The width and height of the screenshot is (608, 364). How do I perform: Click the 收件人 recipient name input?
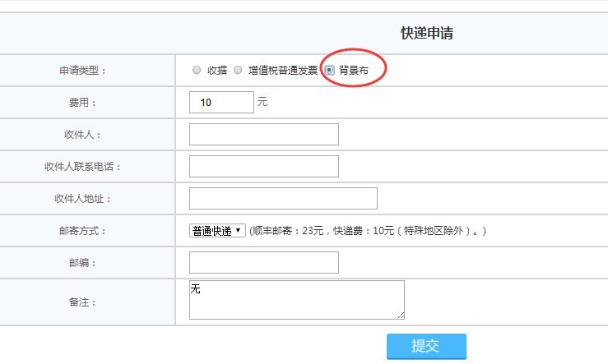pos(263,134)
